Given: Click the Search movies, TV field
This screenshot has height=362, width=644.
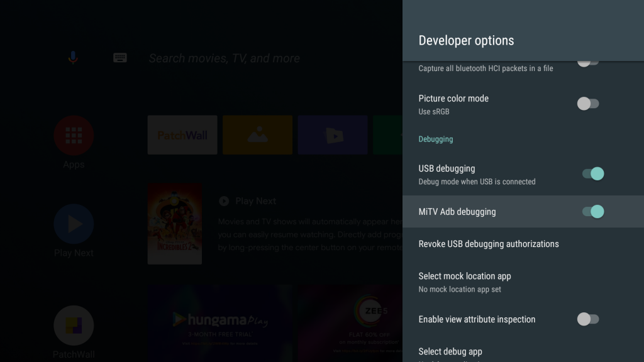Looking at the screenshot, I should pyautogui.click(x=225, y=58).
